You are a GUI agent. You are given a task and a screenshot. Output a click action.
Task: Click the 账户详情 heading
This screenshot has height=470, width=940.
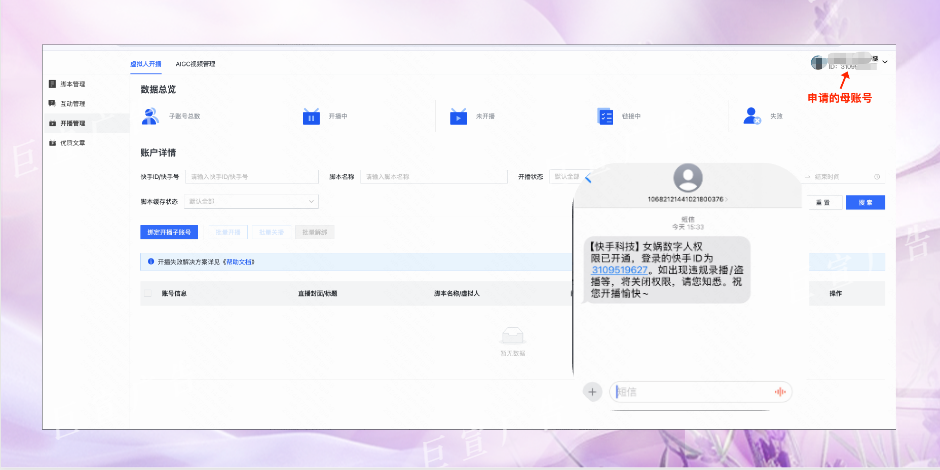pyautogui.click(x=158, y=152)
